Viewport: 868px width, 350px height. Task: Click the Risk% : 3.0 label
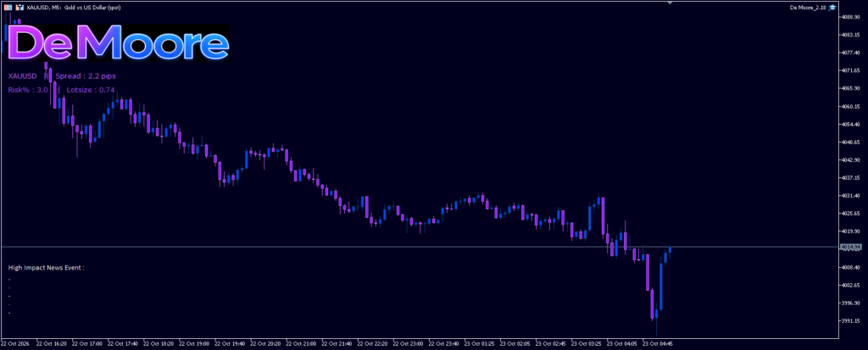point(28,90)
